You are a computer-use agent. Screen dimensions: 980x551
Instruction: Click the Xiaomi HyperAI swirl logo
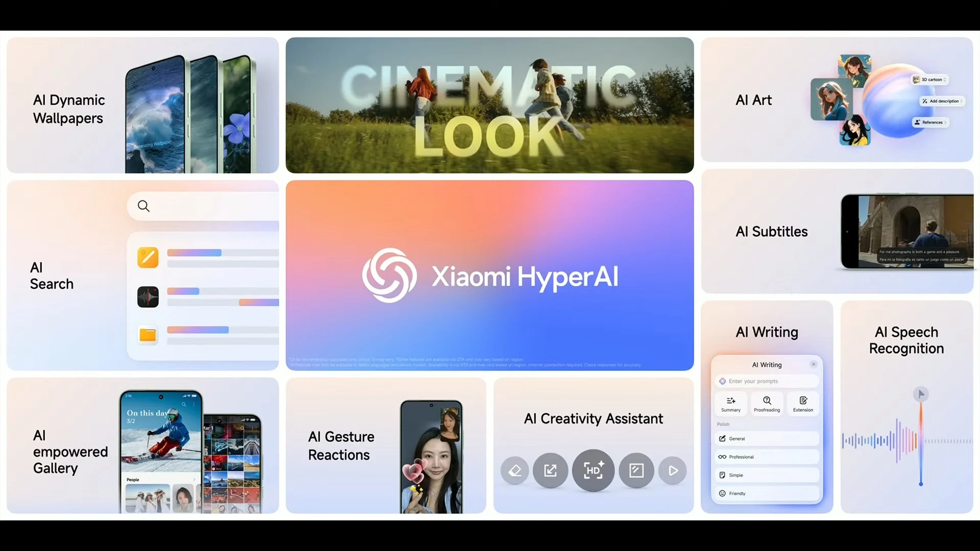click(x=389, y=275)
